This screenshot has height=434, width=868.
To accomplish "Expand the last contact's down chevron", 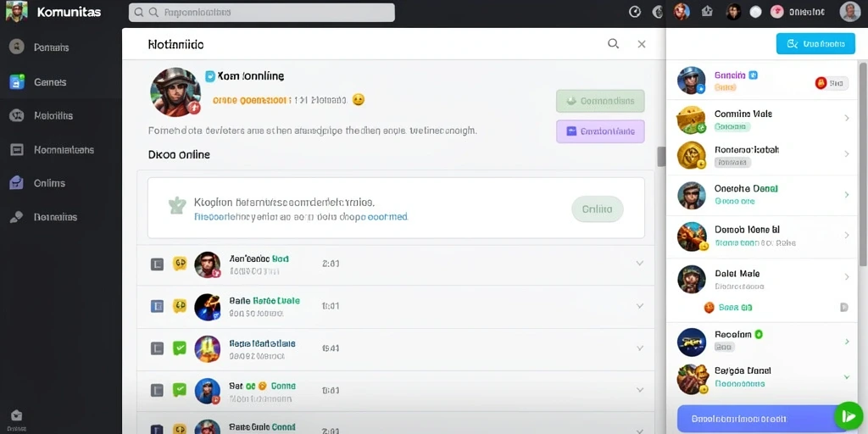I will click(847, 377).
